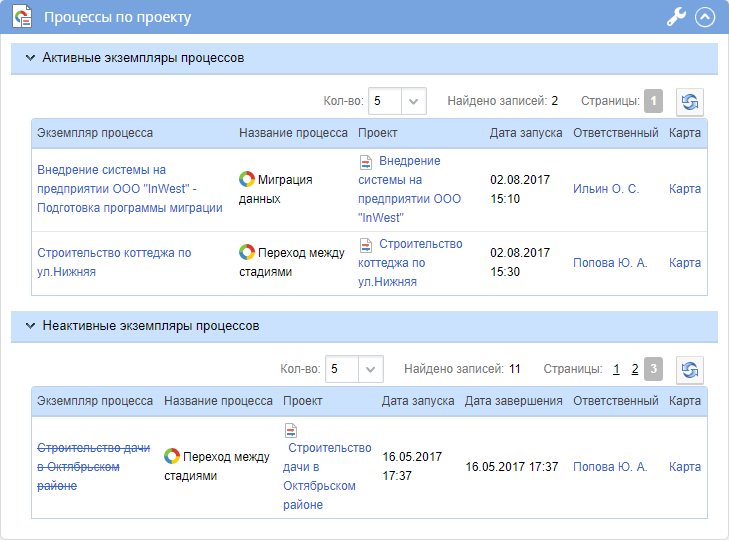Collapse the portlet with the header arrow icon

click(x=705, y=17)
